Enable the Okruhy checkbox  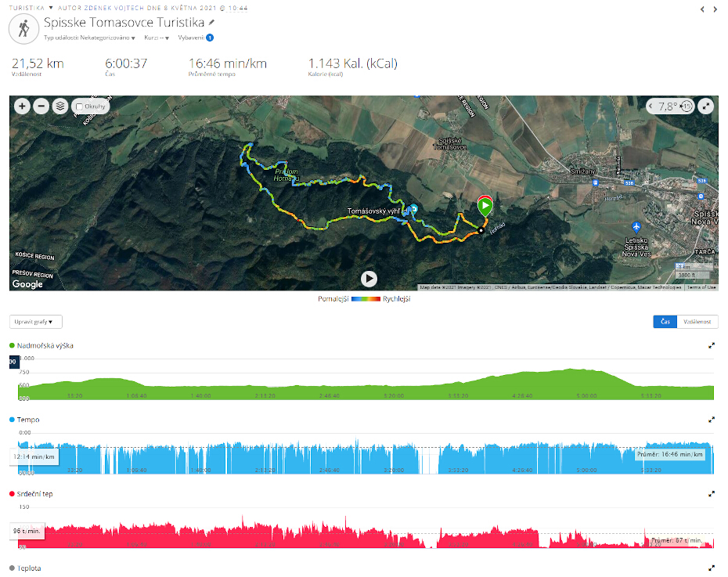click(x=79, y=106)
